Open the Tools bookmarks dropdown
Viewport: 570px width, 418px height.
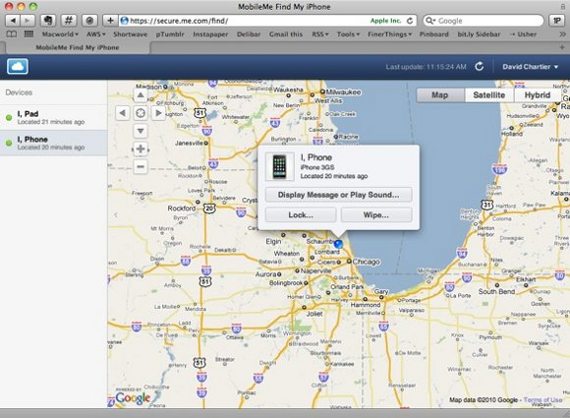pos(348,34)
